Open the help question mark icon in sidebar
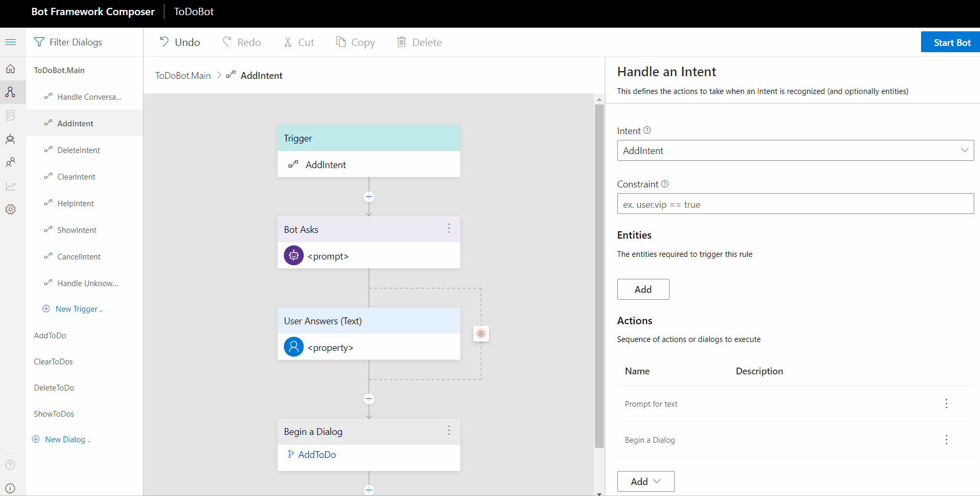980x496 pixels. coord(10,465)
